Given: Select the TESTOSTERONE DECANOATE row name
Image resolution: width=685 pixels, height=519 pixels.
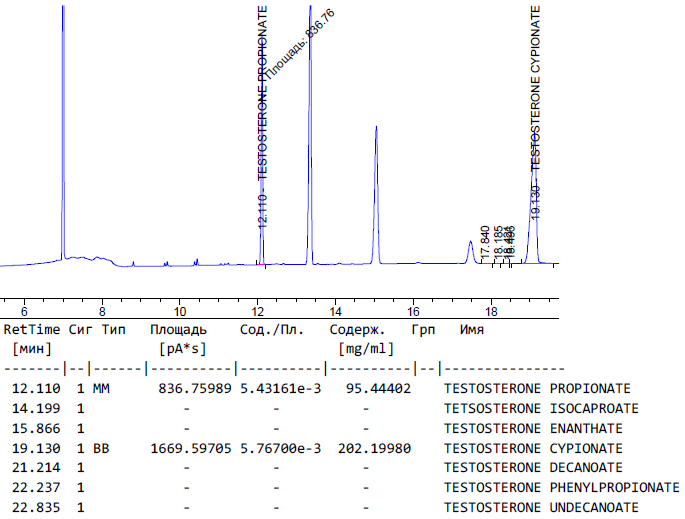Looking at the screenshot, I should [x=533, y=468].
